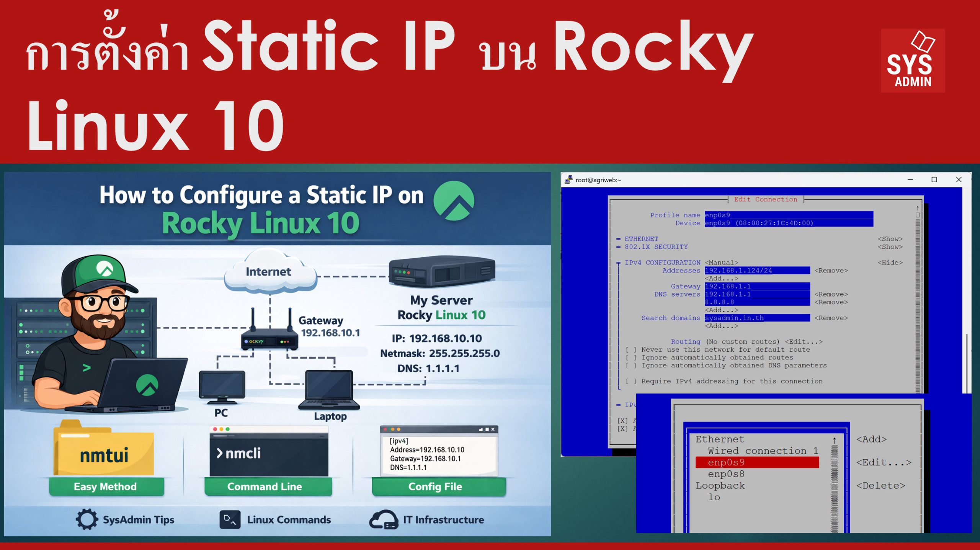
Task: Click the Linux Commands terminal icon
Action: pyautogui.click(x=230, y=519)
